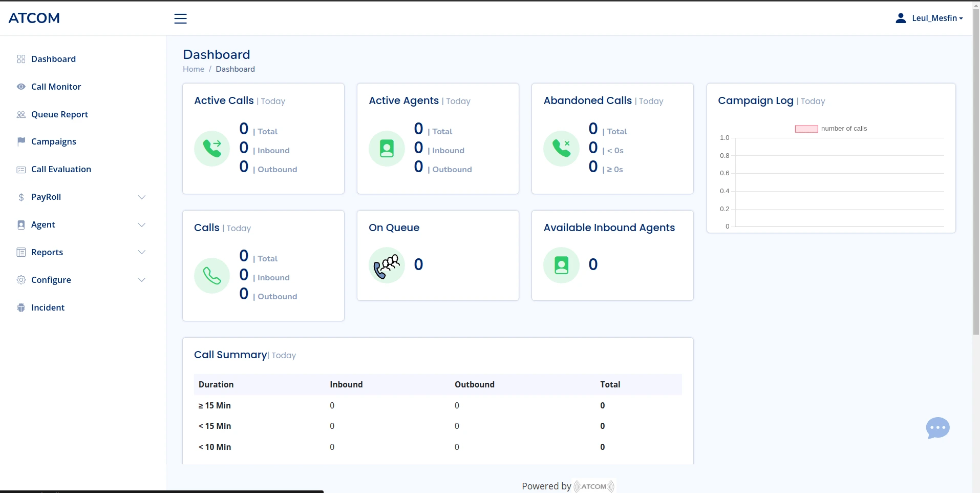Expand the Configure submenu chevron
The image size is (980, 493).
click(x=142, y=280)
